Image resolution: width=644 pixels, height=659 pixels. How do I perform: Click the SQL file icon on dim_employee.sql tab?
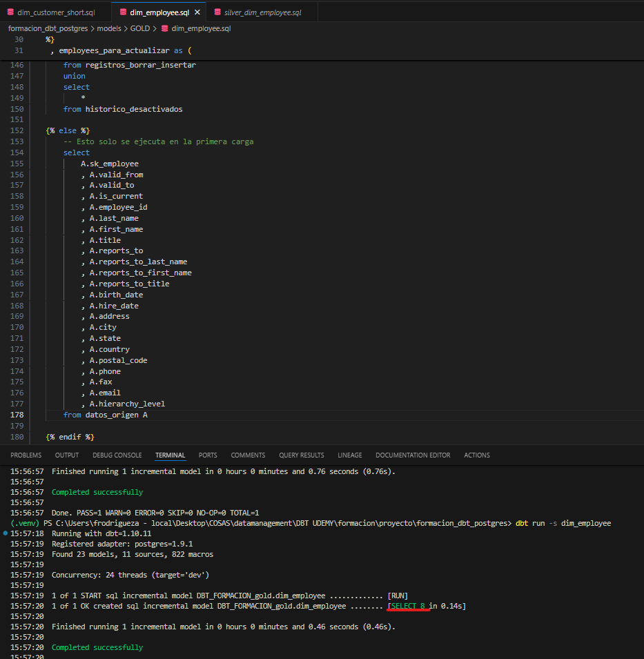(x=123, y=12)
